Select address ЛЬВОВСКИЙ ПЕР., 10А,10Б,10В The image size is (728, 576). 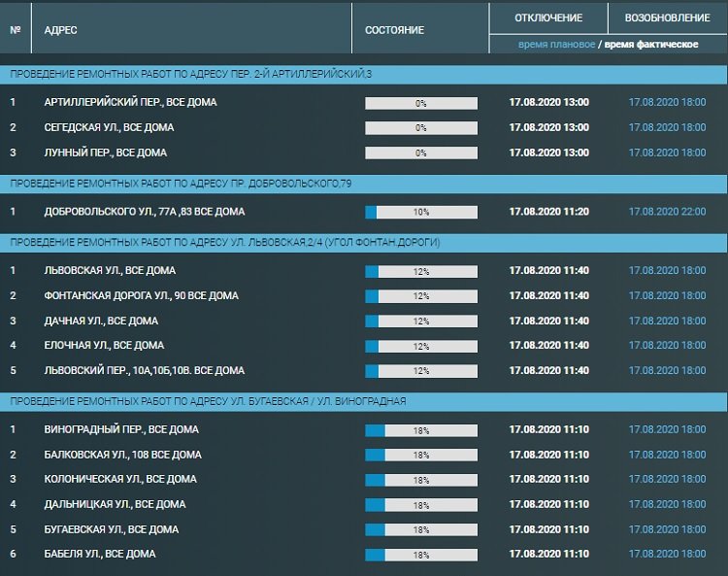[145, 370]
